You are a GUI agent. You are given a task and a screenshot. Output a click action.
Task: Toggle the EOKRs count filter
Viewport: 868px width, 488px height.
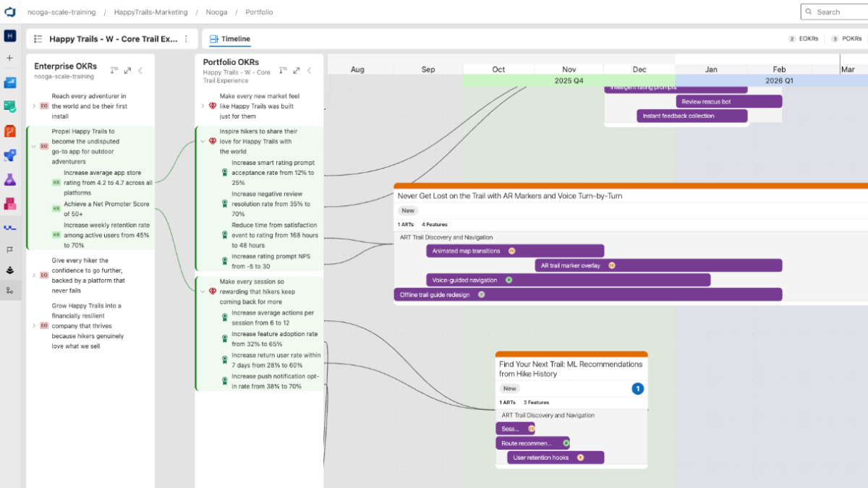coord(803,39)
